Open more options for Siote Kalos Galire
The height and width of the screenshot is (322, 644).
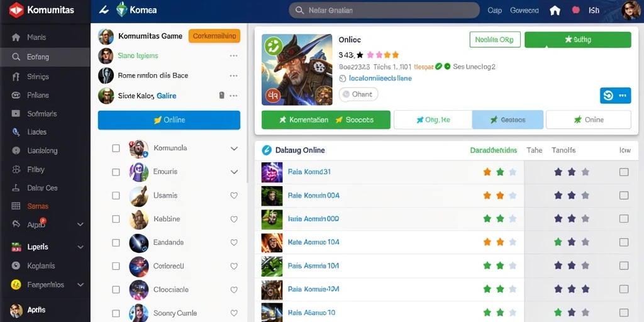pos(234,96)
